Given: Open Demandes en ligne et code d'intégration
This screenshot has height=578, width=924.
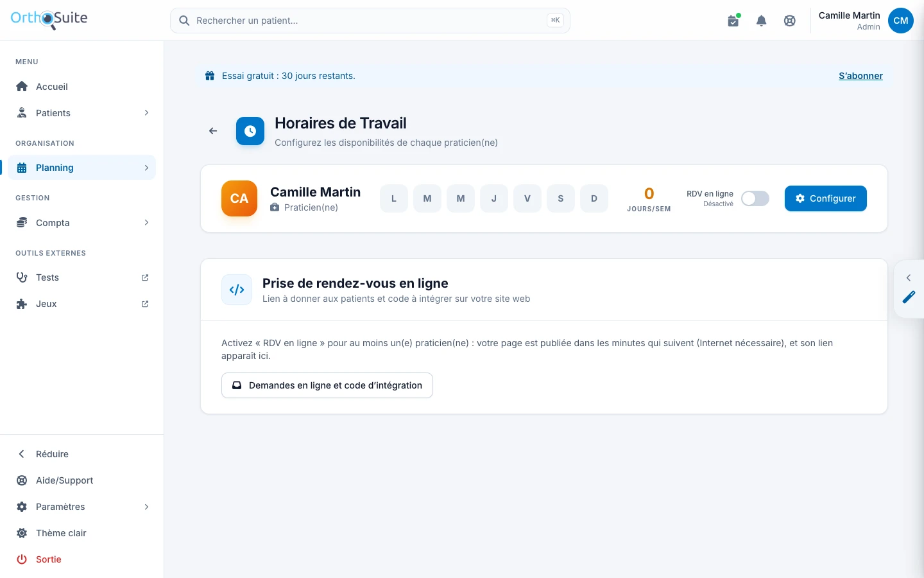Looking at the screenshot, I should 327,385.
